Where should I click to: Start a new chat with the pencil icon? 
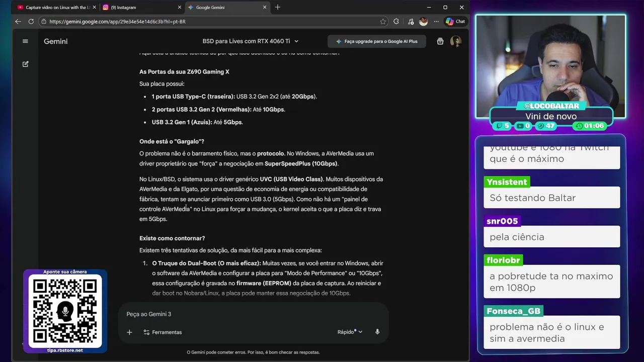[25, 64]
